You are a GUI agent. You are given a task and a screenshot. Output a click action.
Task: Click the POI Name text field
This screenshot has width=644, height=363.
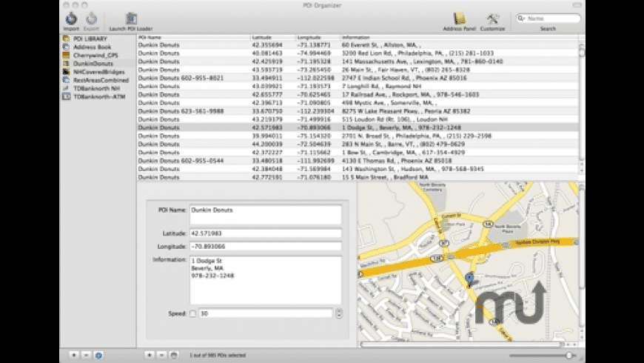point(265,215)
